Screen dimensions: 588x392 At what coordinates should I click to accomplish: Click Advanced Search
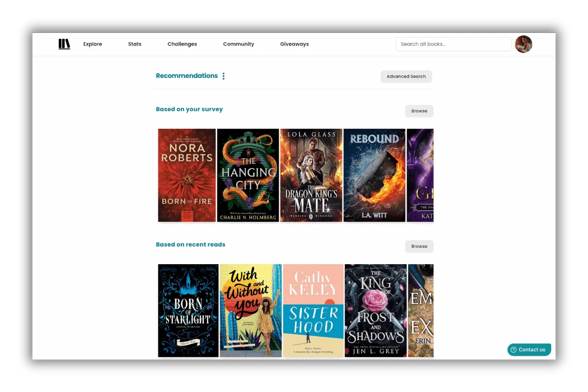(x=406, y=76)
